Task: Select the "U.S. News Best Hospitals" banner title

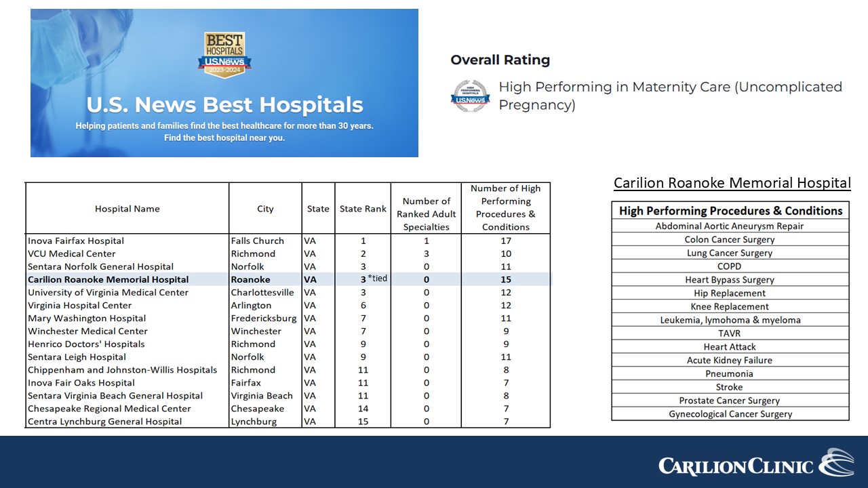Action: (x=224, y=105)
